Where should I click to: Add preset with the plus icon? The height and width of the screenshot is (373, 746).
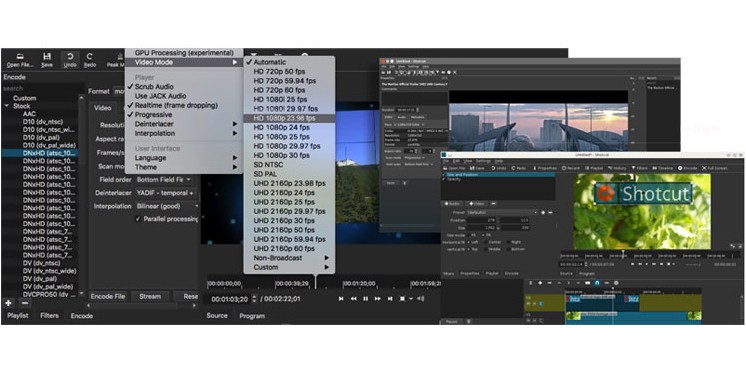[x=9, y=303]
